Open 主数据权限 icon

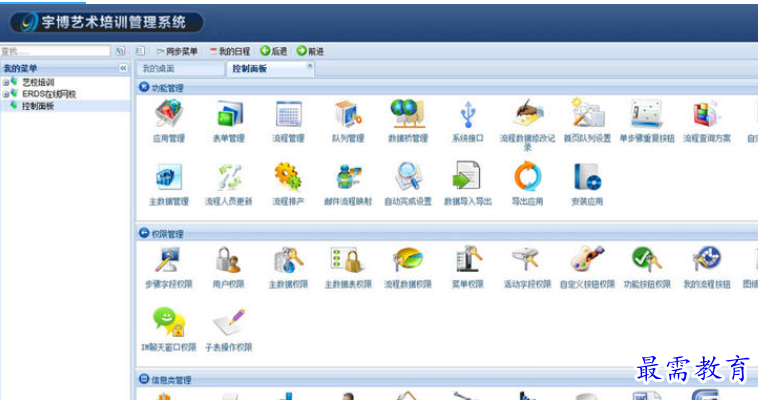(x=289, y=260)
